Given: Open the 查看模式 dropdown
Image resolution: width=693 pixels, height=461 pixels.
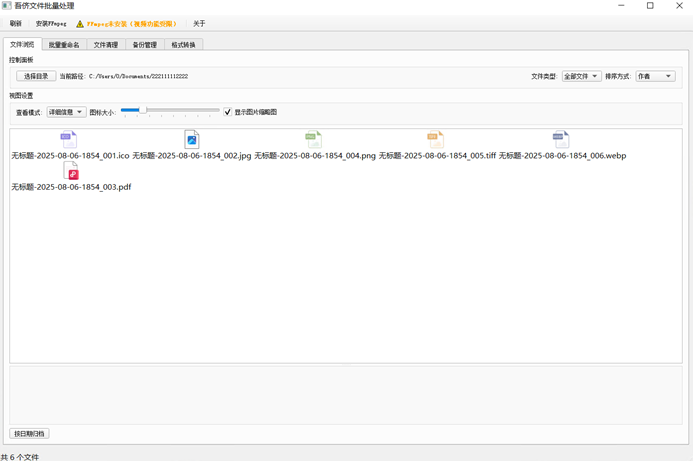Looking at the screenshot, I should tap(66, 112).
